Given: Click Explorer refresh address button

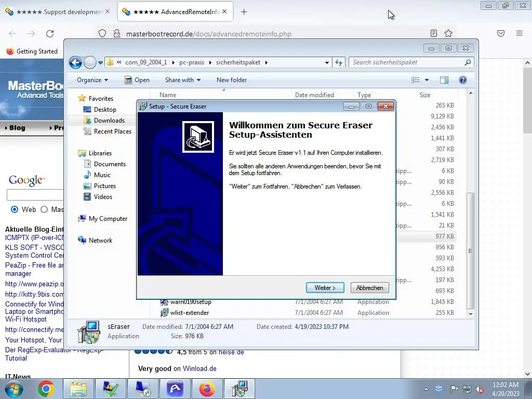Looking at the screenshot, I should click(339, 62).
